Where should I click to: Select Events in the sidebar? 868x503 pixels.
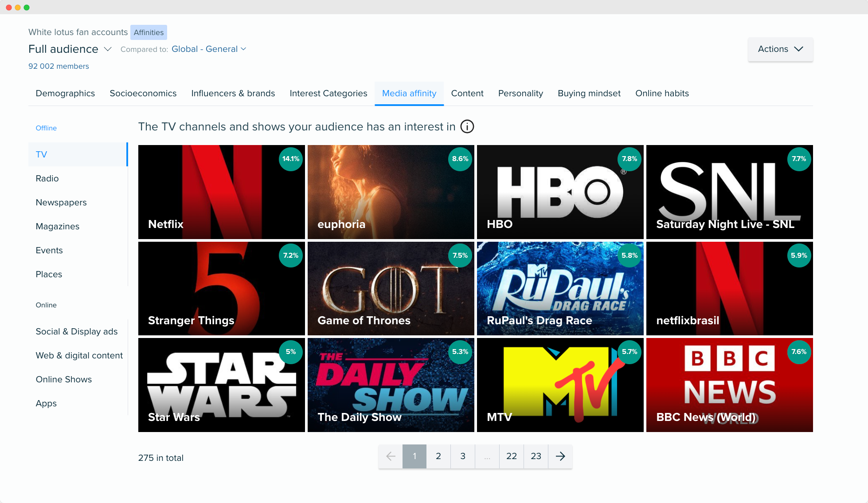click(78, 250)
